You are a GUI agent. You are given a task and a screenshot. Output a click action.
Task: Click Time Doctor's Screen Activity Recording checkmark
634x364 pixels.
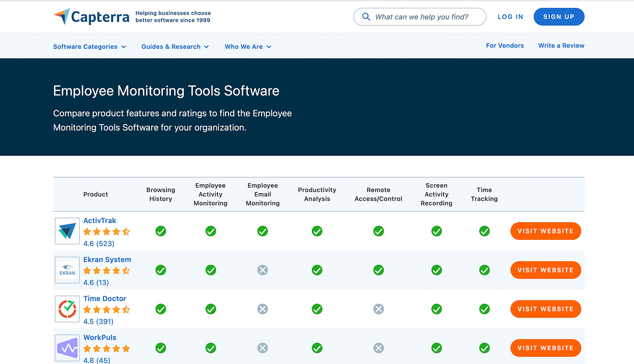[437, 309]
